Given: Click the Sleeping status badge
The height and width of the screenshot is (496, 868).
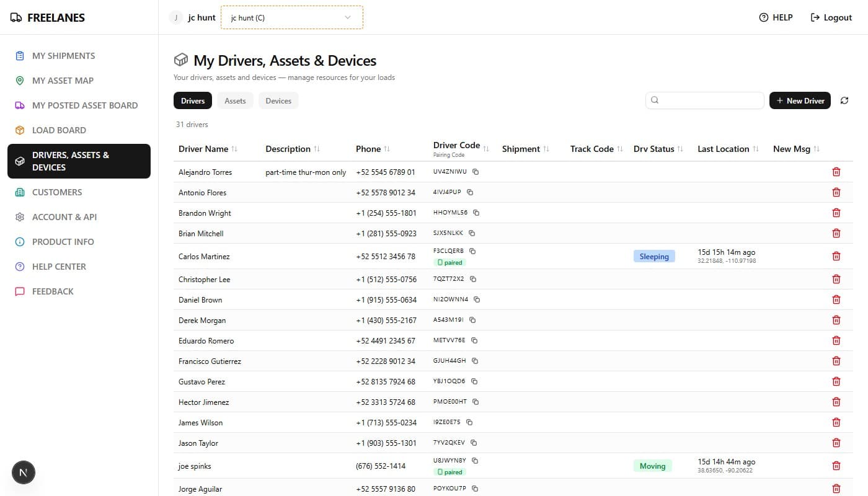Looking at the screenshot, I should [654, 256].
